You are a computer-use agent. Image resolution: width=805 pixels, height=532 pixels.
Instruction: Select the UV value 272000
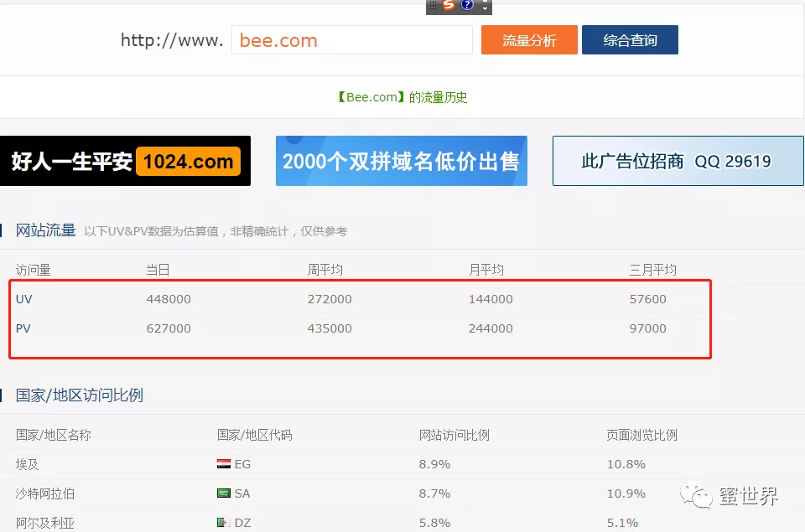click(330, 299)
